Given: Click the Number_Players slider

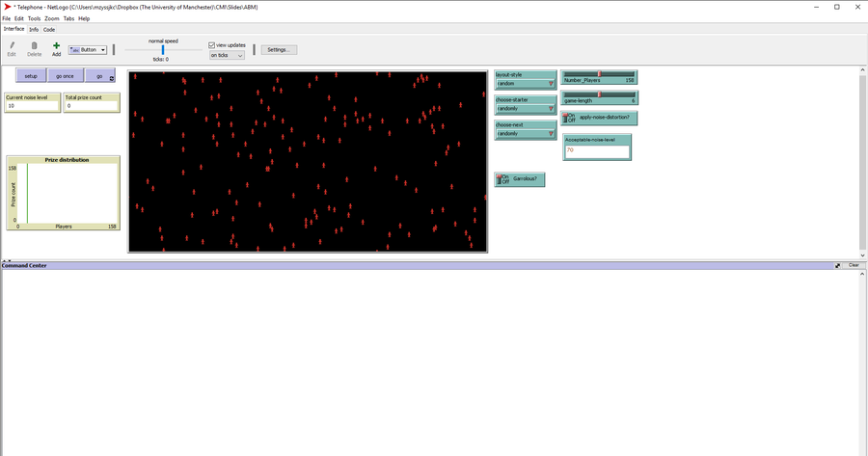Looking at the screenshot, I should 599,77.
